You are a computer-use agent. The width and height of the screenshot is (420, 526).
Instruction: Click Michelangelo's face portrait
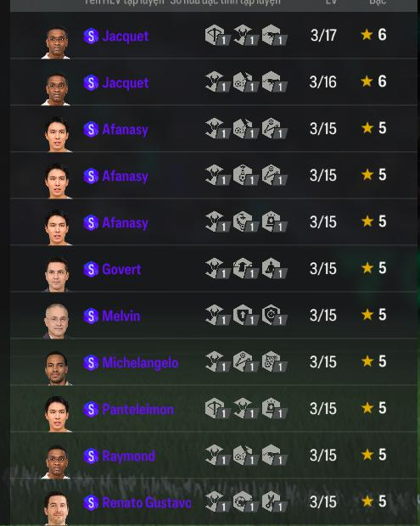[x=56, y=367]
